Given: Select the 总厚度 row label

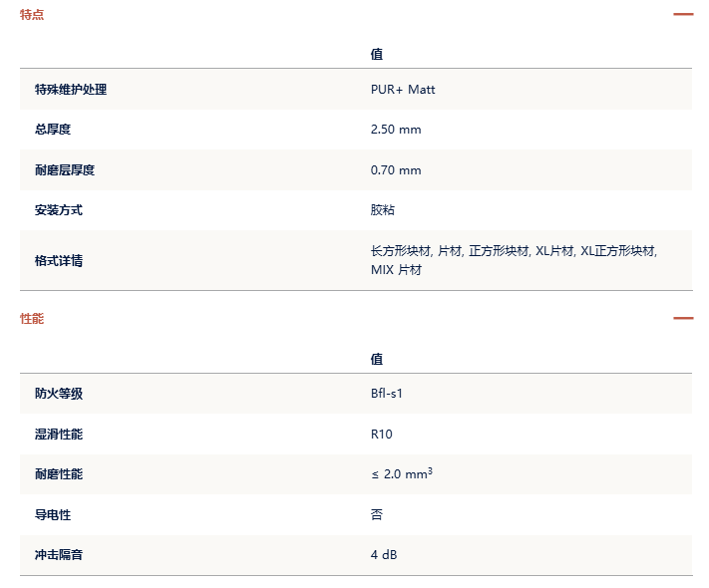Looking at the screenshot, I should (53, 130).
